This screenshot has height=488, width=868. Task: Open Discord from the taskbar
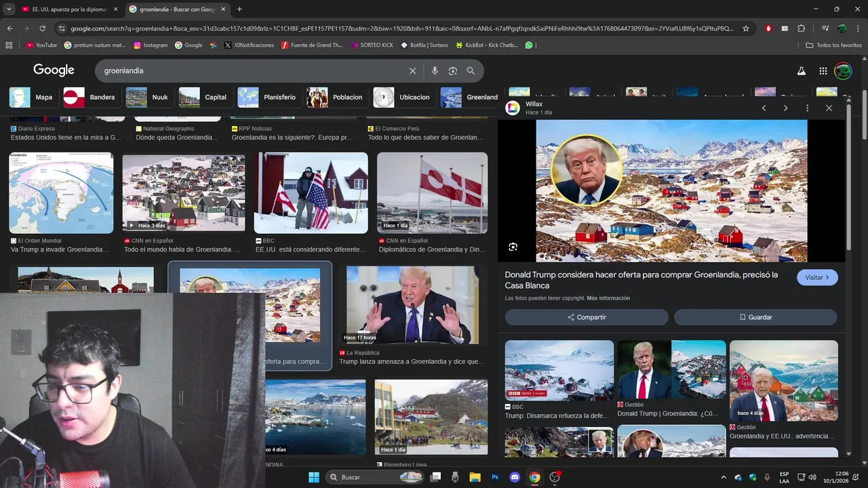point(515,477)
